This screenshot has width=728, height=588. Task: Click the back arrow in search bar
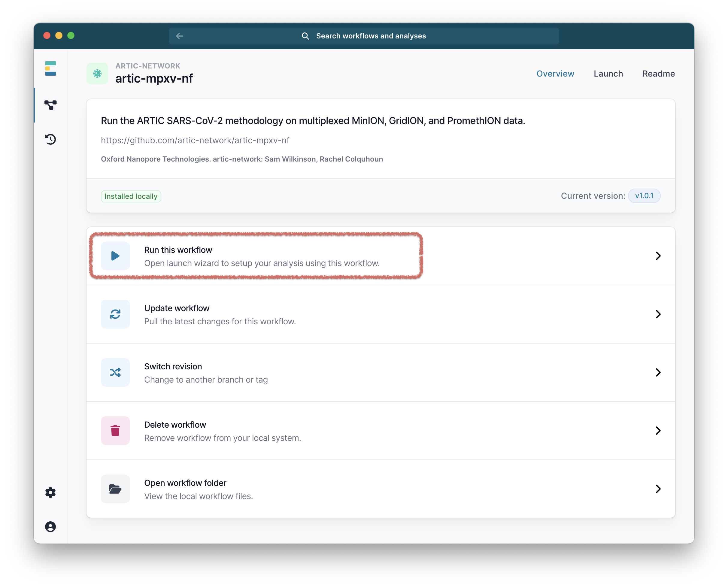point(180,36)
